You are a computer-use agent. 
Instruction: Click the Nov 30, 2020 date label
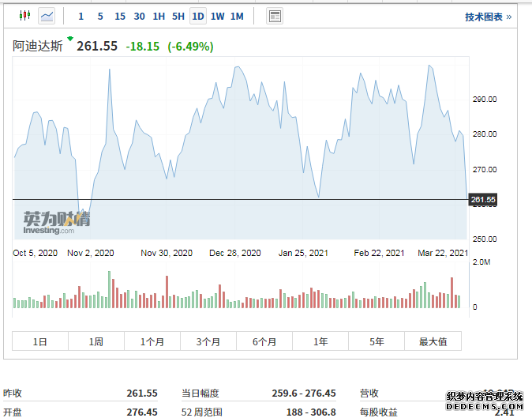[x=167, y=253]
